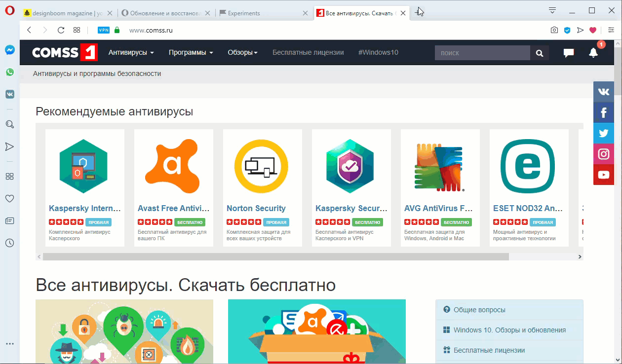Open Бесплатные лицензии sidebar list link

click(489, 350)
